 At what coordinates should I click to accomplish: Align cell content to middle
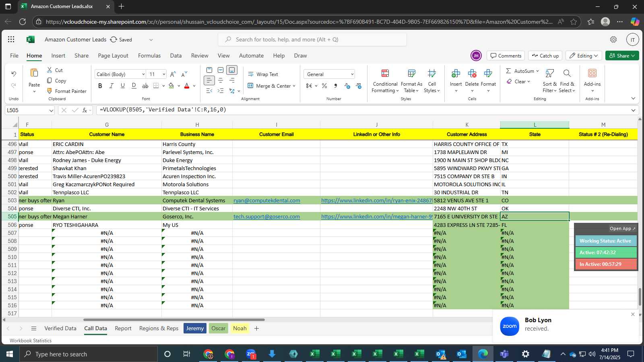(x=221, y=70)
